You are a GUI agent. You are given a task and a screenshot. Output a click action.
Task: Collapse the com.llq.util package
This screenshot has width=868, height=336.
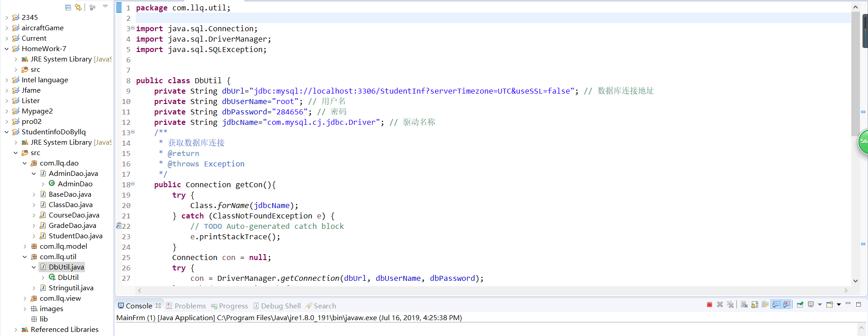pos(25,257)
